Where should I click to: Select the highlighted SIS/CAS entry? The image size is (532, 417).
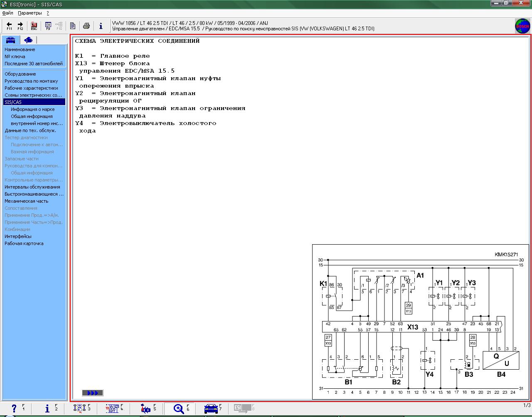coord(34,102)
